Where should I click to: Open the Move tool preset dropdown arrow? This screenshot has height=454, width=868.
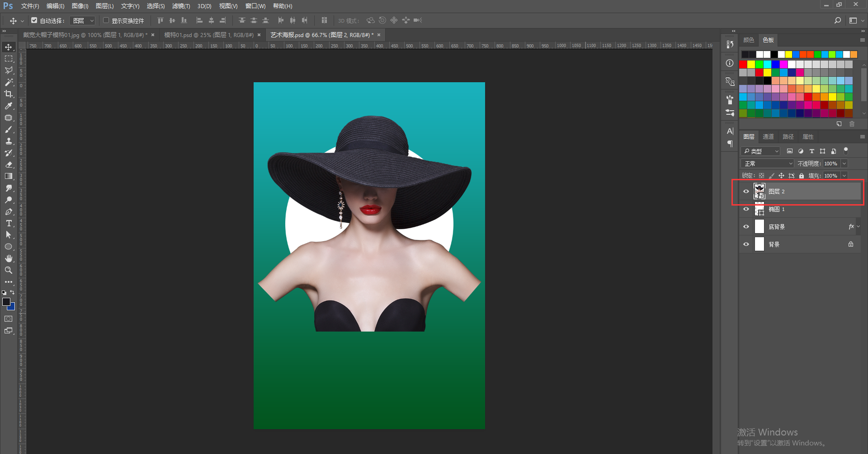pos(22,21)
